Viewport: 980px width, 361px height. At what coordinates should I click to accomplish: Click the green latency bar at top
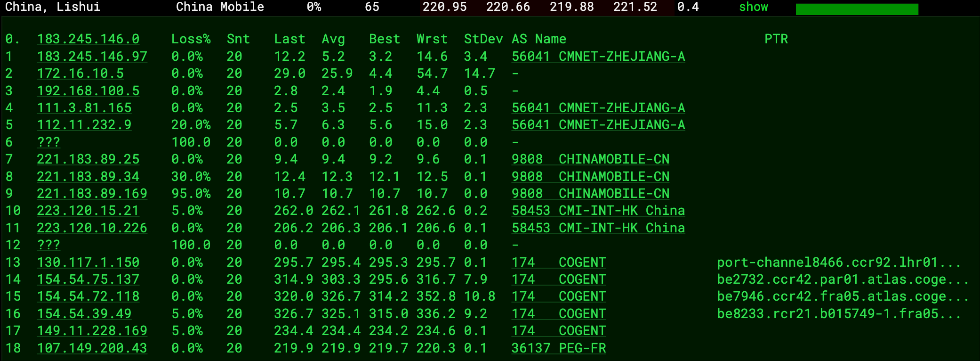click(x=857, y=9)
